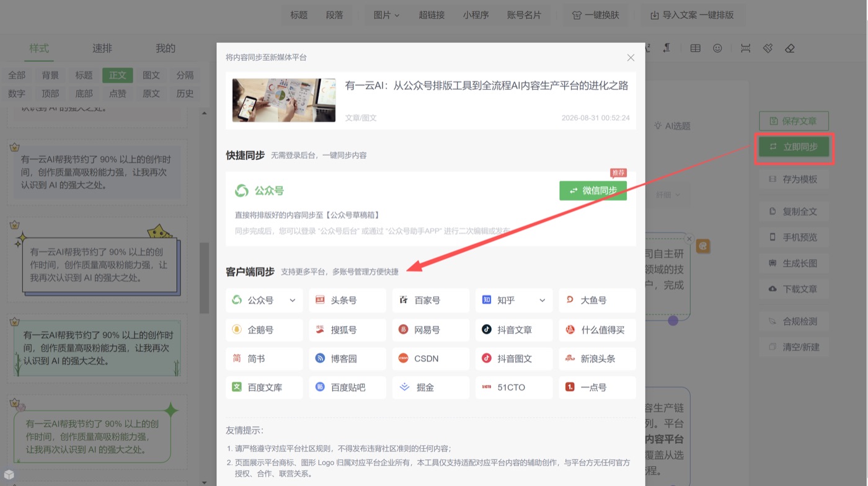Expand the 公众号 client sync dropdown

pos(293,301)
